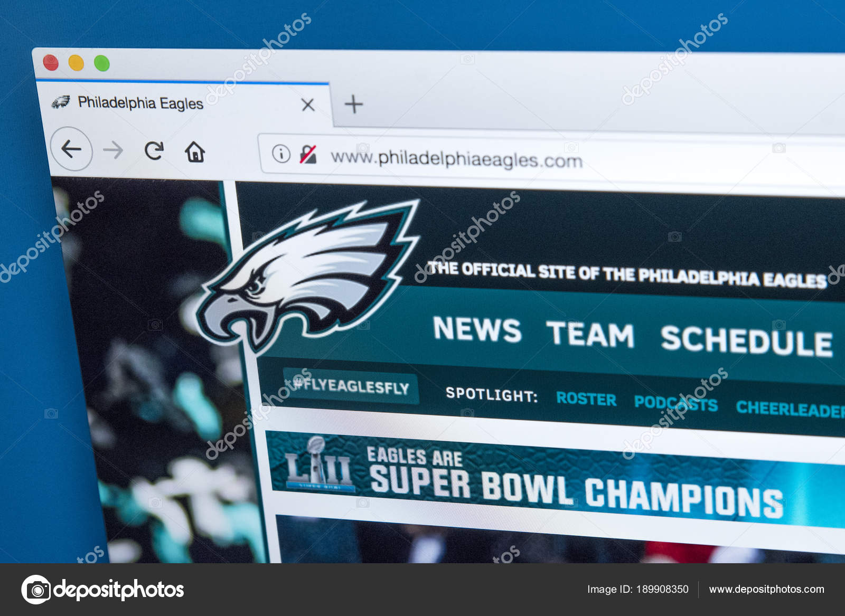Click the forward navigation arrow
Screen dimensions: 845x616
coord(112,151)
